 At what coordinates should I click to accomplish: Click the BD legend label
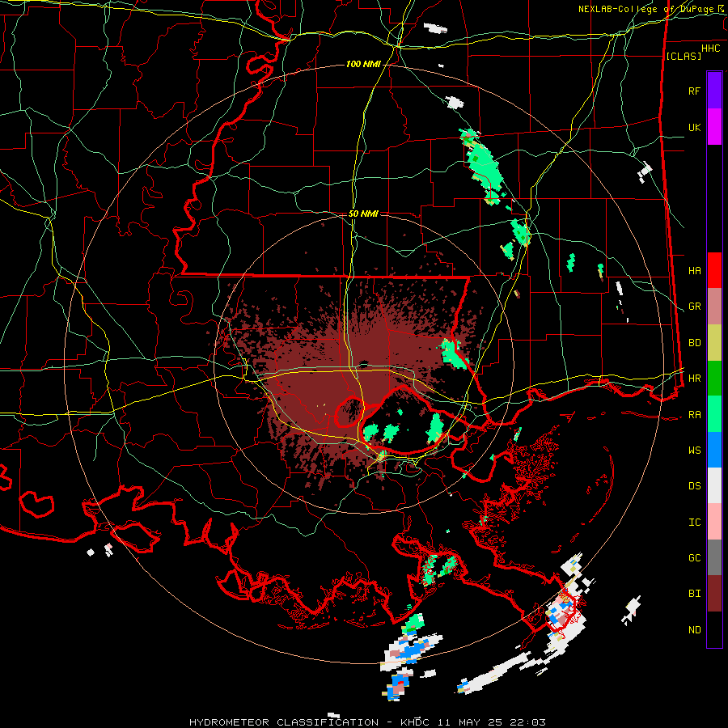click(x=694, y=343)
